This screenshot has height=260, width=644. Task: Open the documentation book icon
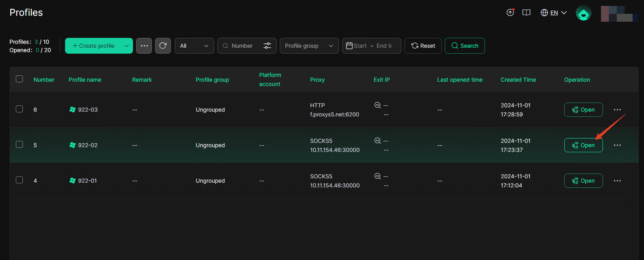pyautogui.click(x=526, y=13)
